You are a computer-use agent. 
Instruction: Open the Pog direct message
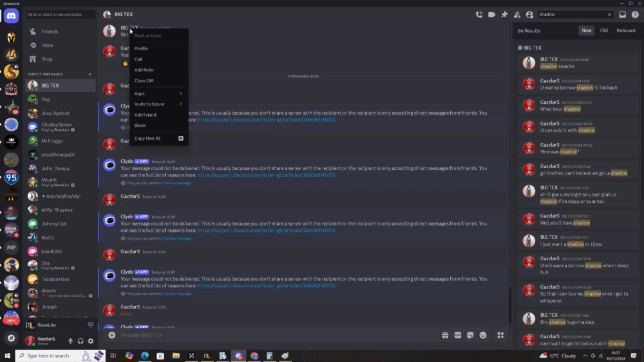[x=61, y=99]
